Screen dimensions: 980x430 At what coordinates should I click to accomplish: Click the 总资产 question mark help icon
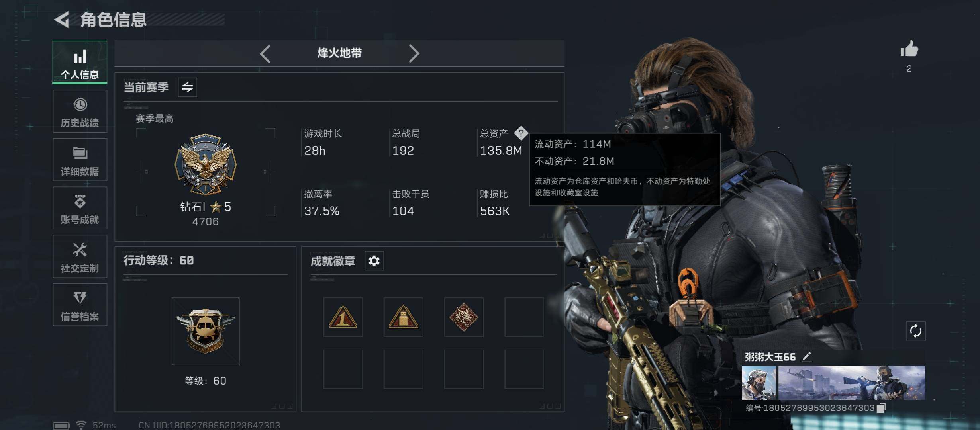[521, 133]
